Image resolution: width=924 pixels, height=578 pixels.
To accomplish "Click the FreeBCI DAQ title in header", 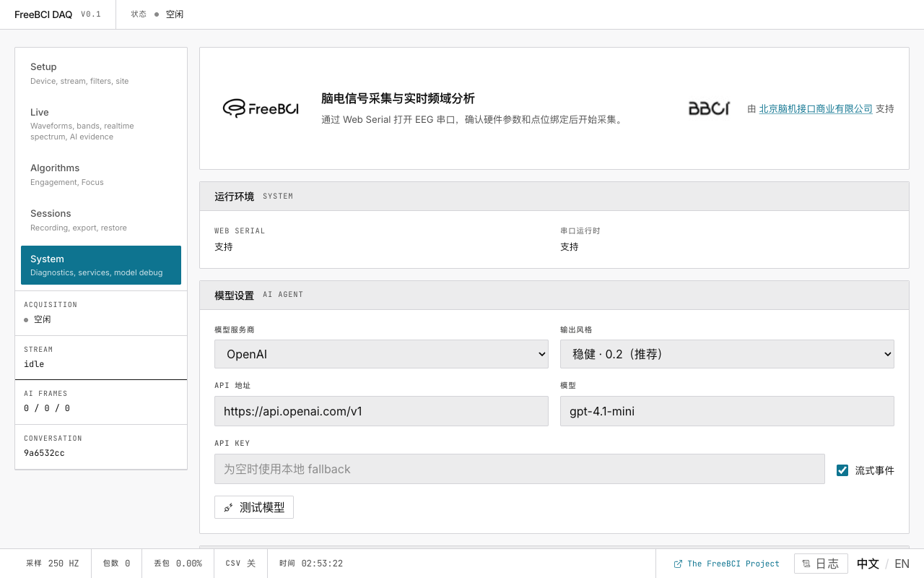I will tap(43, 14).
